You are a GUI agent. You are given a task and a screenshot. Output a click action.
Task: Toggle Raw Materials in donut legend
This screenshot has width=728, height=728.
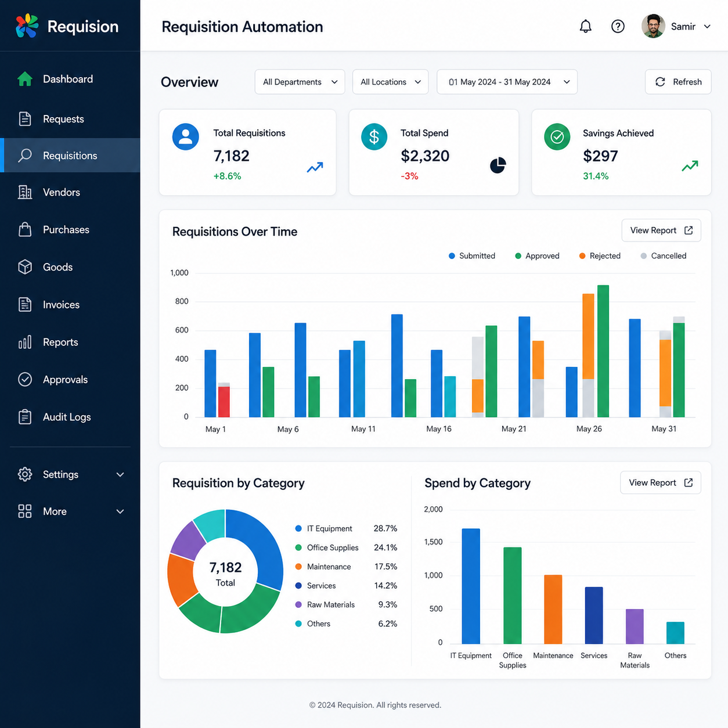click(346, 604)
